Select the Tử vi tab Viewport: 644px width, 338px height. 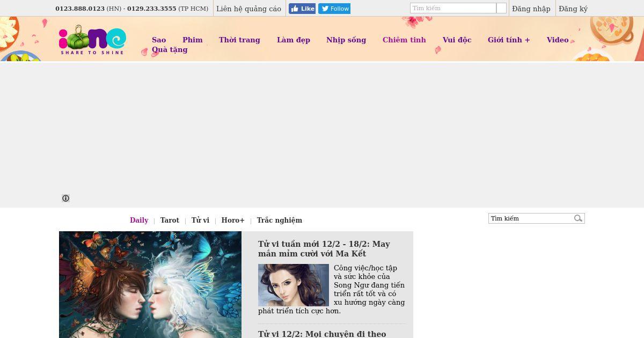[x=200, y=220]
